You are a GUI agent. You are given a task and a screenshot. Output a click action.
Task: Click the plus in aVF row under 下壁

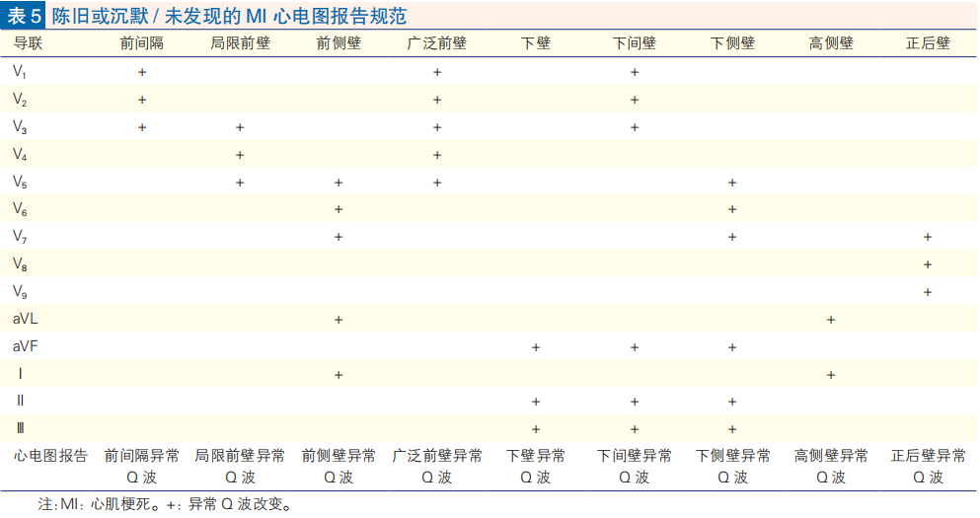(x=535, y=347)
